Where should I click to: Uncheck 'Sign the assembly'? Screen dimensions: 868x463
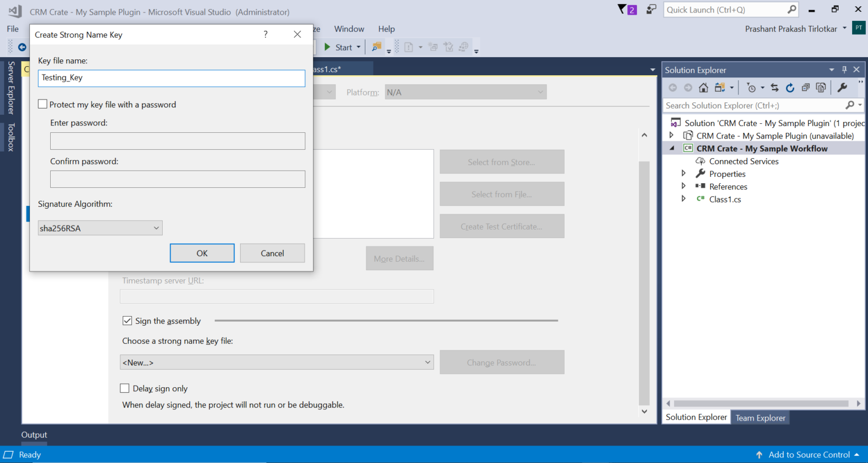(x=127, y=321)
